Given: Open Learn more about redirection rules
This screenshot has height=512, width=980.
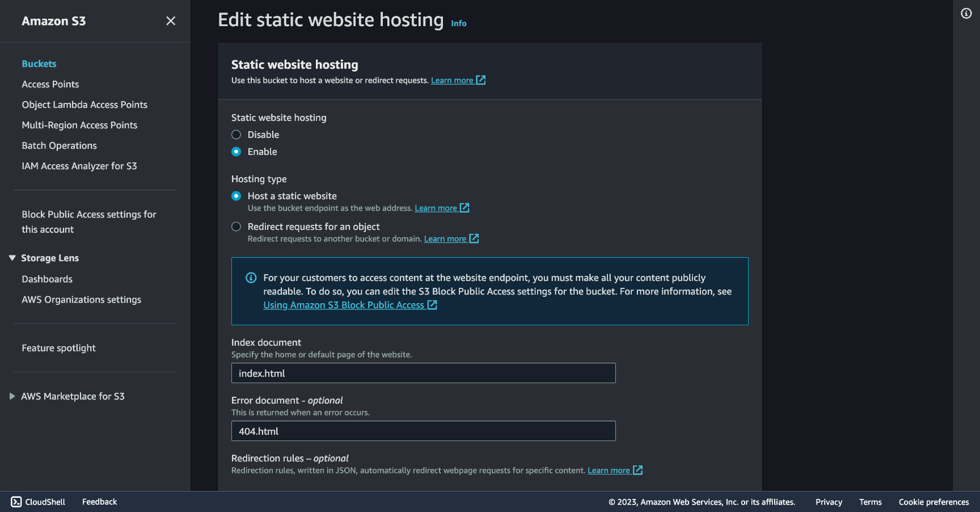Looking at the screenshot, I should pos(609,470).
